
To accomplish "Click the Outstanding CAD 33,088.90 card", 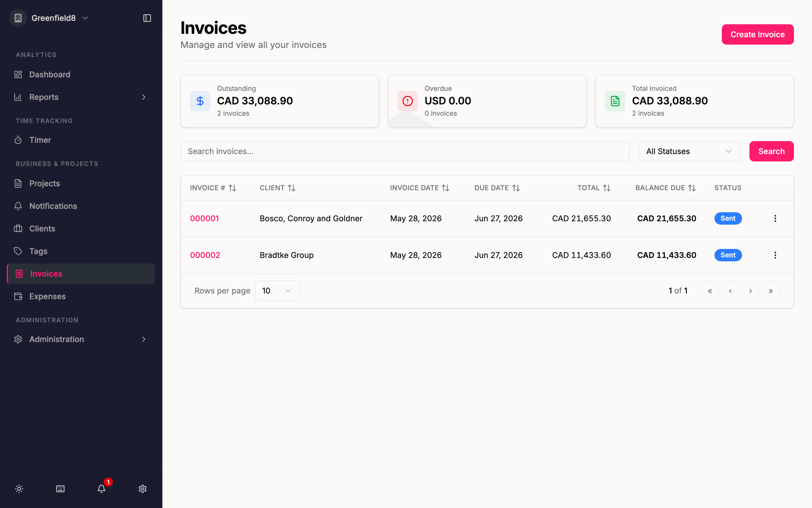I will [279, 101].
